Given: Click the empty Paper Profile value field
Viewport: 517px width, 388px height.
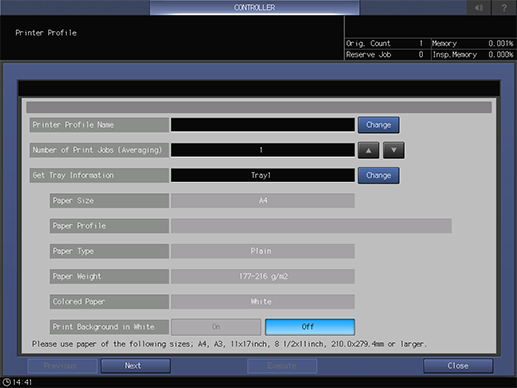Looking at the screenshot, I should (x=311, y=226).
